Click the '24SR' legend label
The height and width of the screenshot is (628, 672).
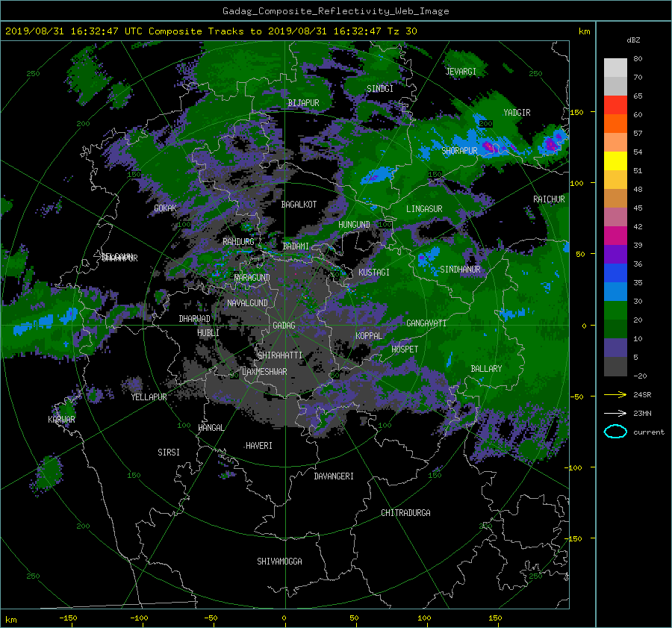(x=642, y=394)
